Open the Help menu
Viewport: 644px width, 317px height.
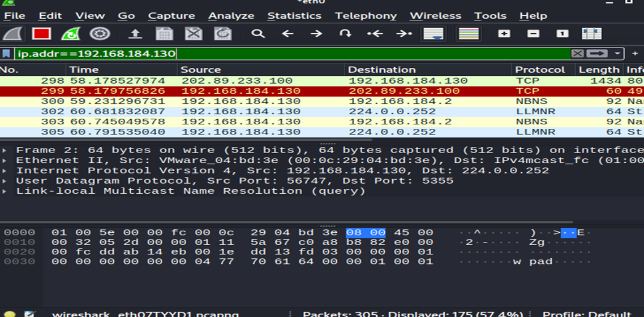tap(533, 16)
